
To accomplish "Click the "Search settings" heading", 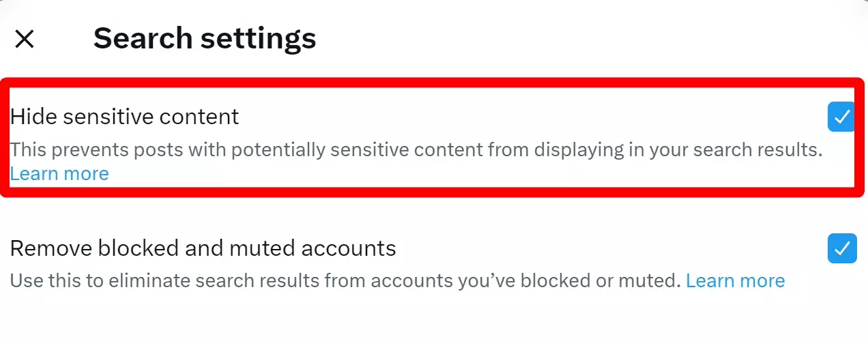I will point(205,39).
